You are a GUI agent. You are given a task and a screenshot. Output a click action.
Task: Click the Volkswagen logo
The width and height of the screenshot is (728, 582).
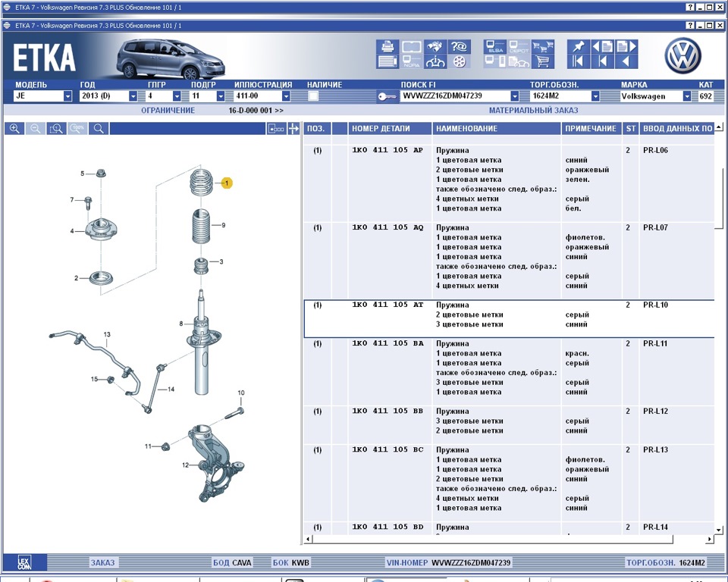coord(682,55)
